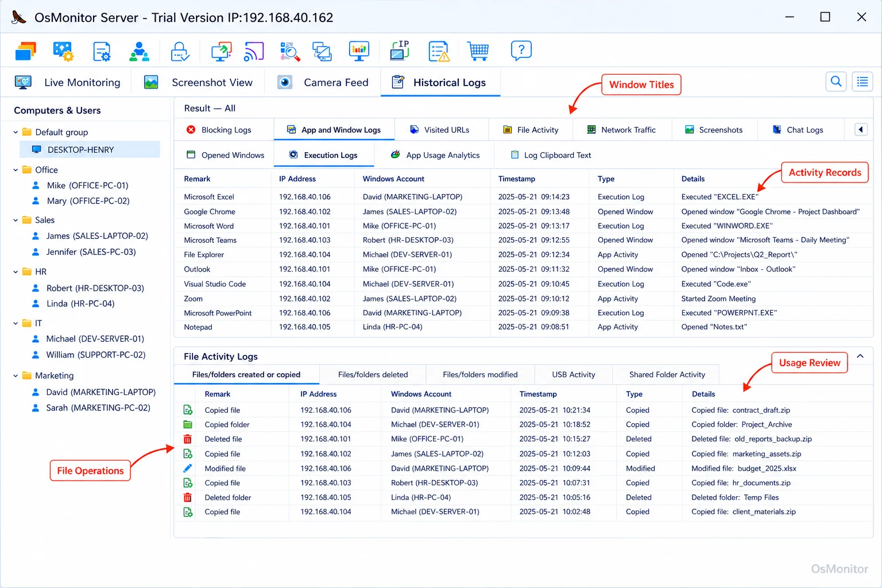Image resolution: width=882 pixels, height=588 pixels.
Task: Click the stacked windows toolbar icon
Action: [26, 52]
